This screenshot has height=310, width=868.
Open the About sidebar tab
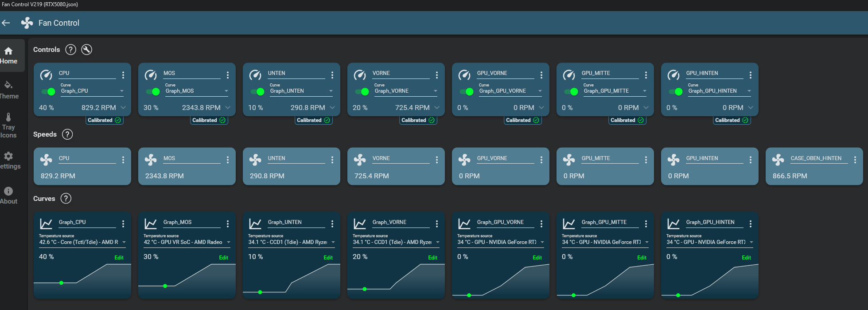(x=8, y=196)
